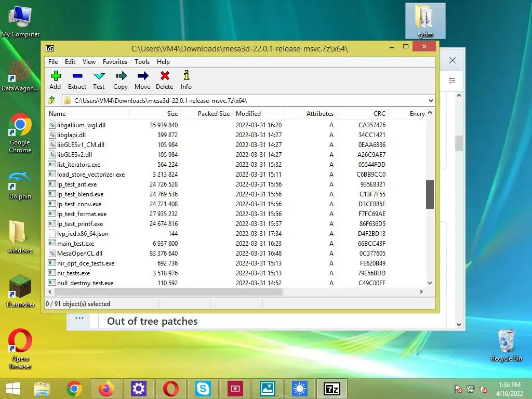Select lvp_icd.x86_64.json file

(83, 233)
